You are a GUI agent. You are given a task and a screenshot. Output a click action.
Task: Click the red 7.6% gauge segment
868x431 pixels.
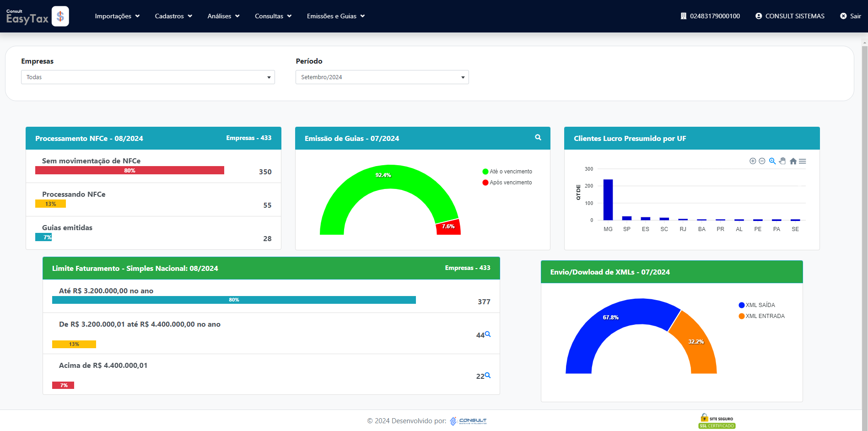[x=449, y=227]
